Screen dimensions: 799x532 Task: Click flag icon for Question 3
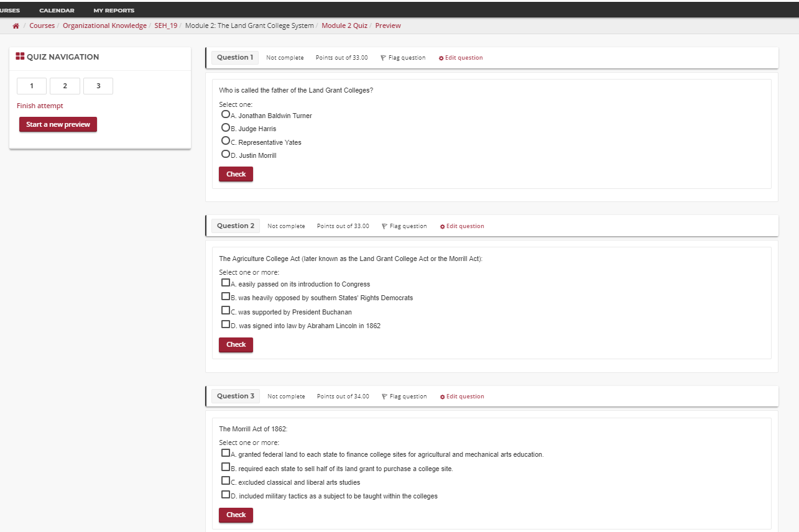click(385, 397)
